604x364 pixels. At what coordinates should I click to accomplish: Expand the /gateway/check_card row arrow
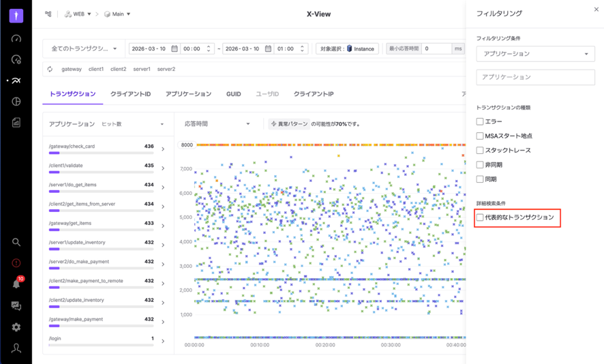point(163,149)
